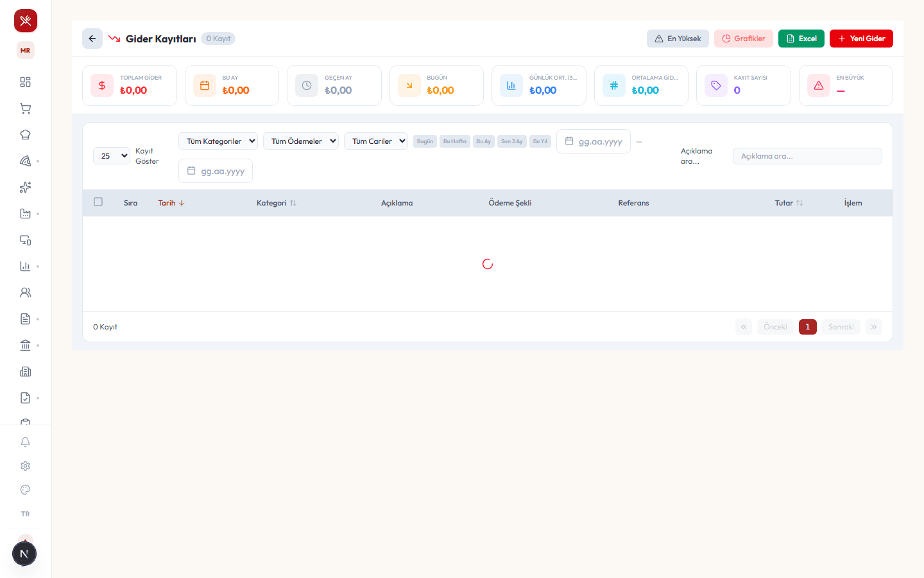Open the bank building sidebar icon
Image resolution: width=924 pixels, height=578 pixels.
coord(25,346)
